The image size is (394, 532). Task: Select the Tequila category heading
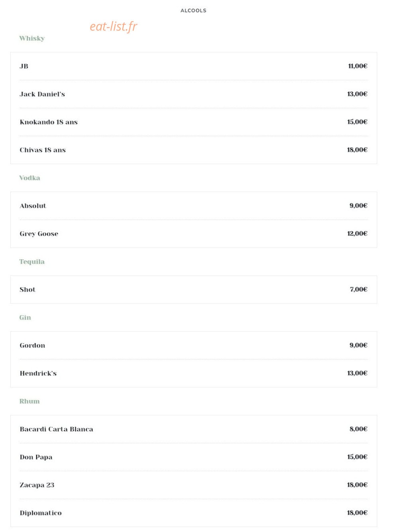32,262
